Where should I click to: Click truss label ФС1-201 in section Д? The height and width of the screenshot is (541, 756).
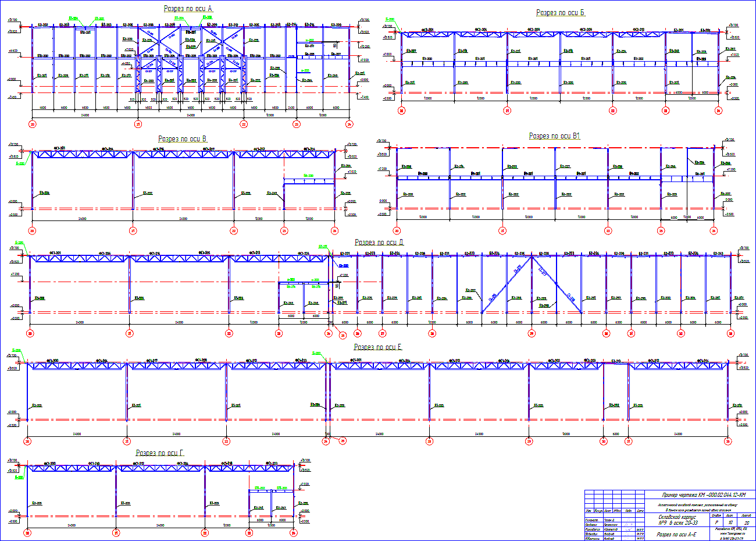point(56,253)
